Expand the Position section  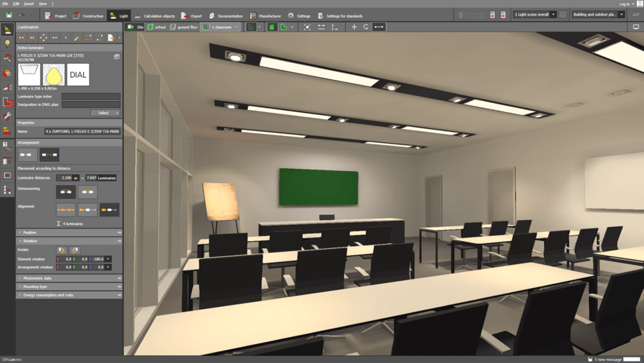(29, 233)
